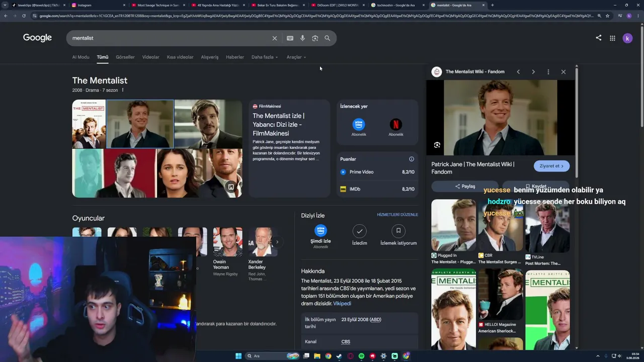This screenshot has width=644, height=362.
Task: Open the Google account avatar menu
Action: pyautogui.click(x=627, y=38)
